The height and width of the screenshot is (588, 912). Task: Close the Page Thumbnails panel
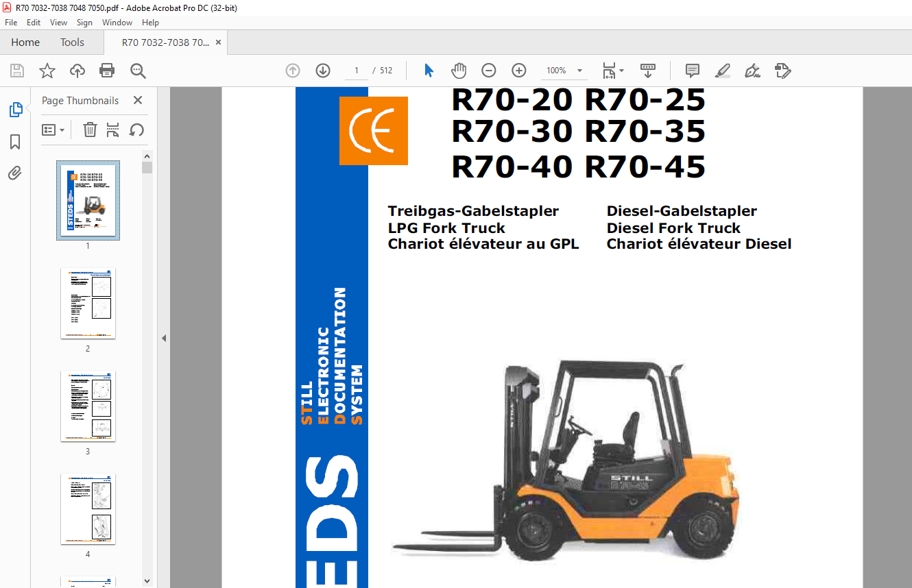coord(138,100)
